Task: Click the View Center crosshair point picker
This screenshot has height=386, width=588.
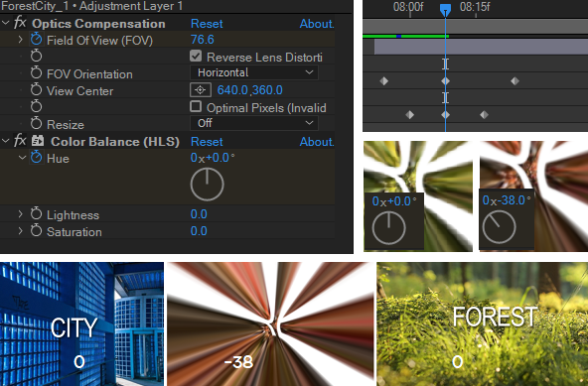Action: click(x=201, y=90)
